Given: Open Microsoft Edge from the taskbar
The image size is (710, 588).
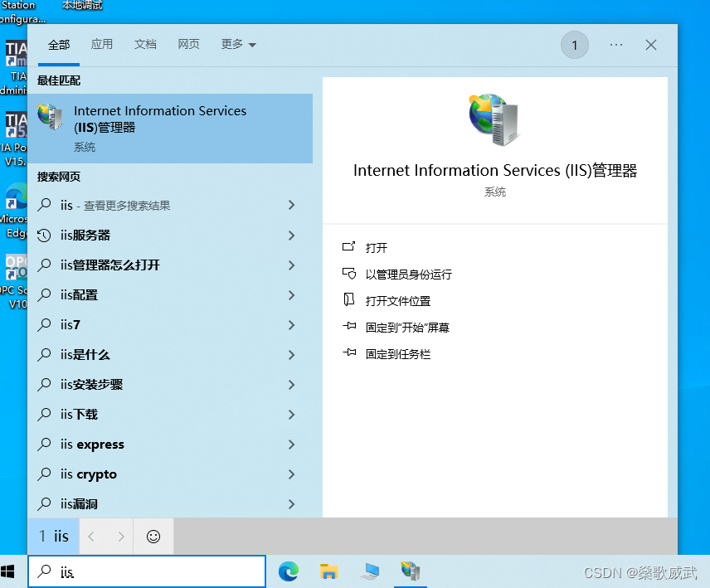Looking at the screenshot, I should pyautogui.click(x=288, y=571).
